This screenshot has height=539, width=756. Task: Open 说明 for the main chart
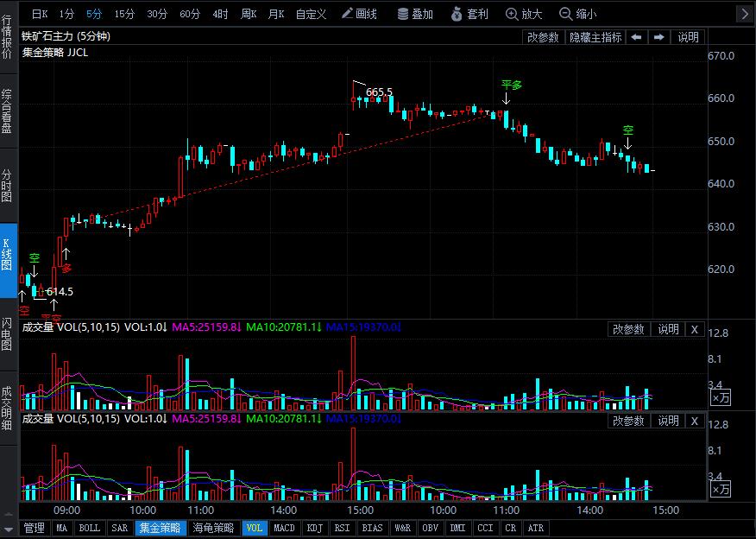pyautogui.click(x=688, y=37)
